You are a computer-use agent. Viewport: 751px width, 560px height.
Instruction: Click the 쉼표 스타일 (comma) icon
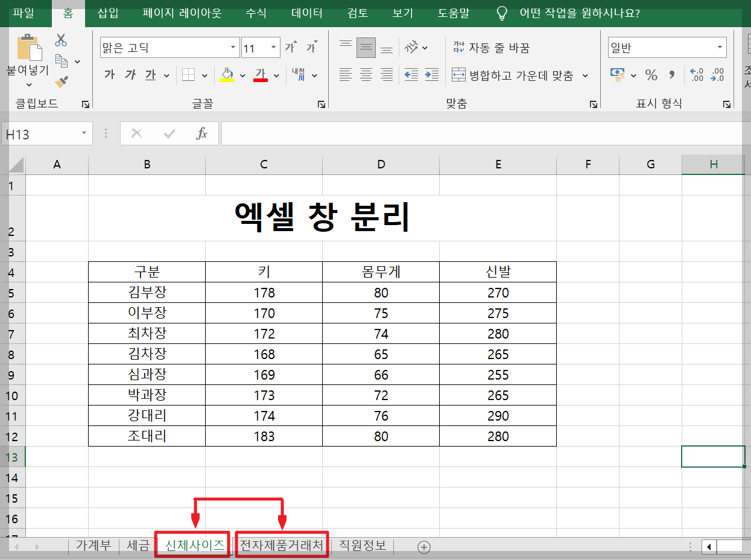point(672,74)
